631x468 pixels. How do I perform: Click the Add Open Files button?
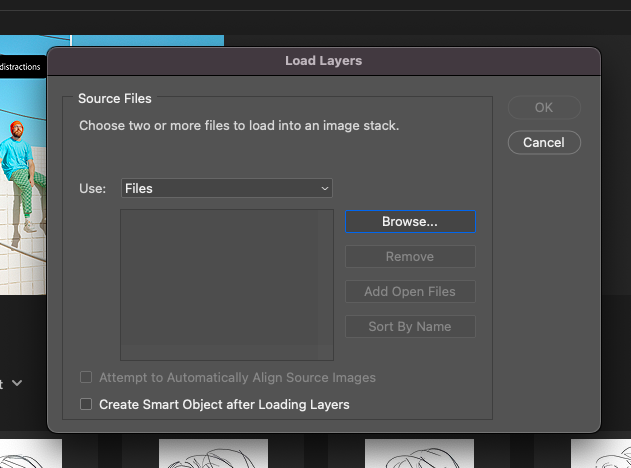410,291
